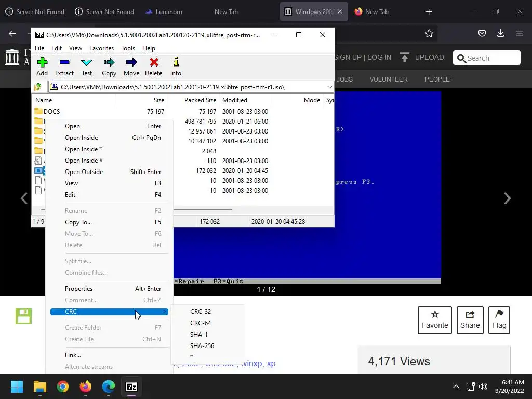Click the archive Search input field

(486, 58)
